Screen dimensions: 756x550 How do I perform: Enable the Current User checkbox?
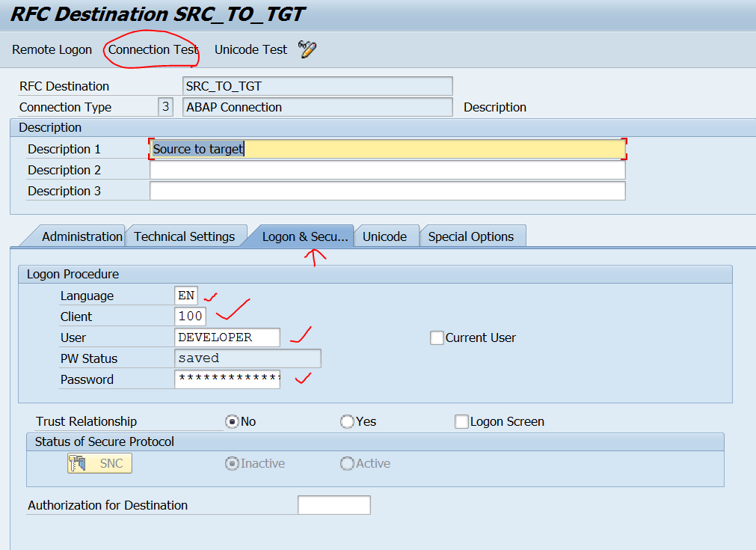pyautogui.click(x=437, y=337)
